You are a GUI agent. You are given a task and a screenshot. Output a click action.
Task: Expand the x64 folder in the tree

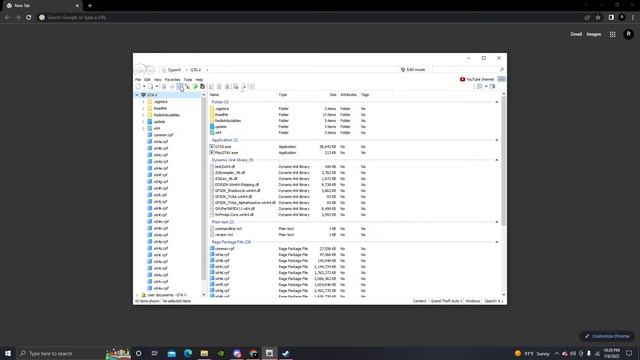tap(143, 129)
